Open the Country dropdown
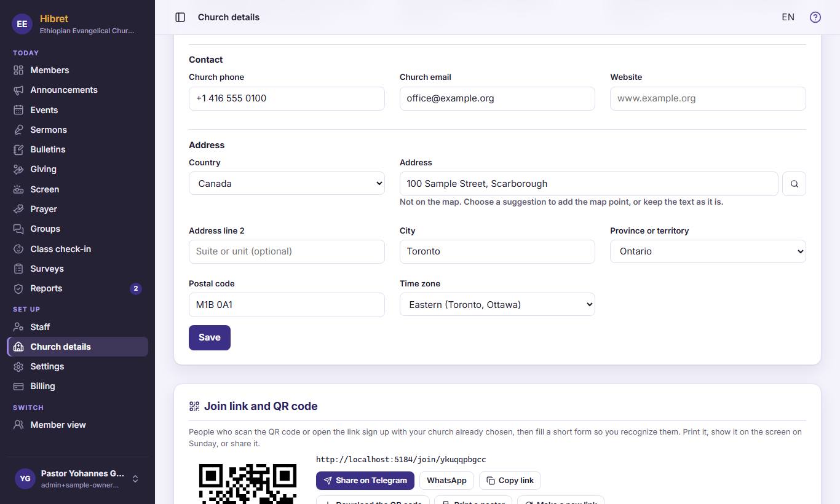The image size is (840, 504). (287, 184)
